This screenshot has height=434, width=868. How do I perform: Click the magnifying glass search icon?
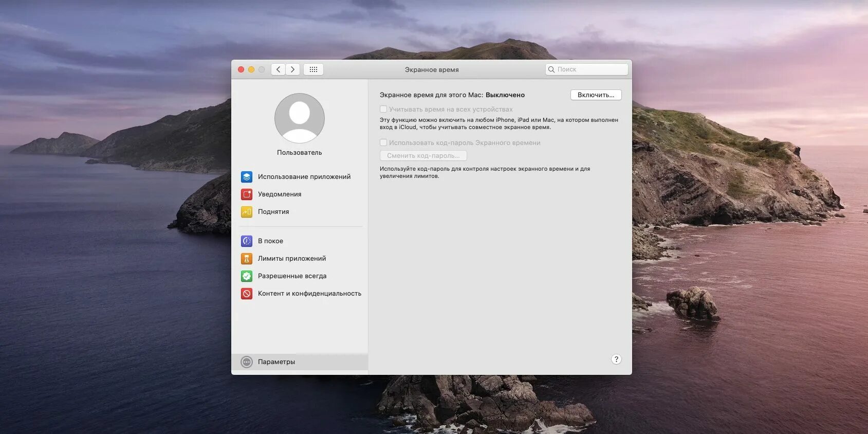click(551, 69)
